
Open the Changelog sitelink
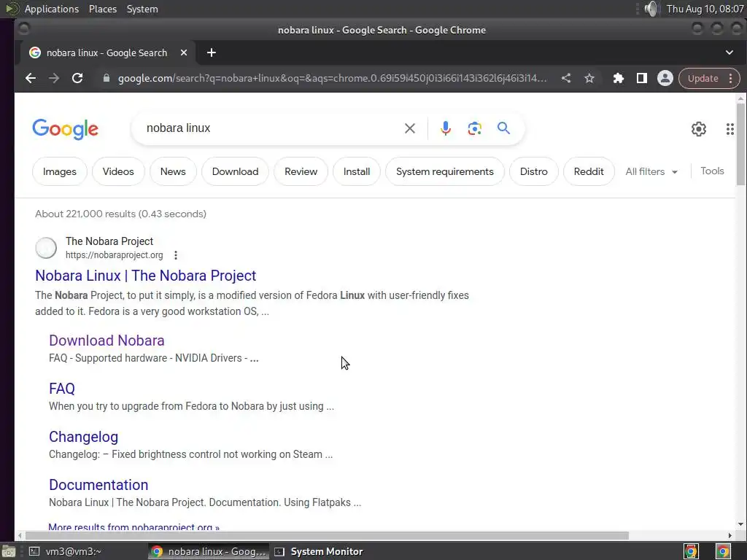point(83,437)
